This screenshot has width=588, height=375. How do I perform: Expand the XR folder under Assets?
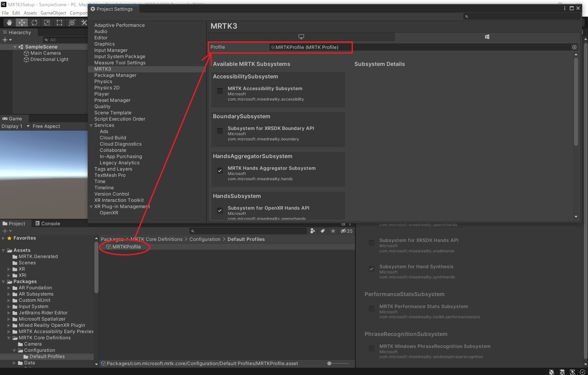(9, 269)
